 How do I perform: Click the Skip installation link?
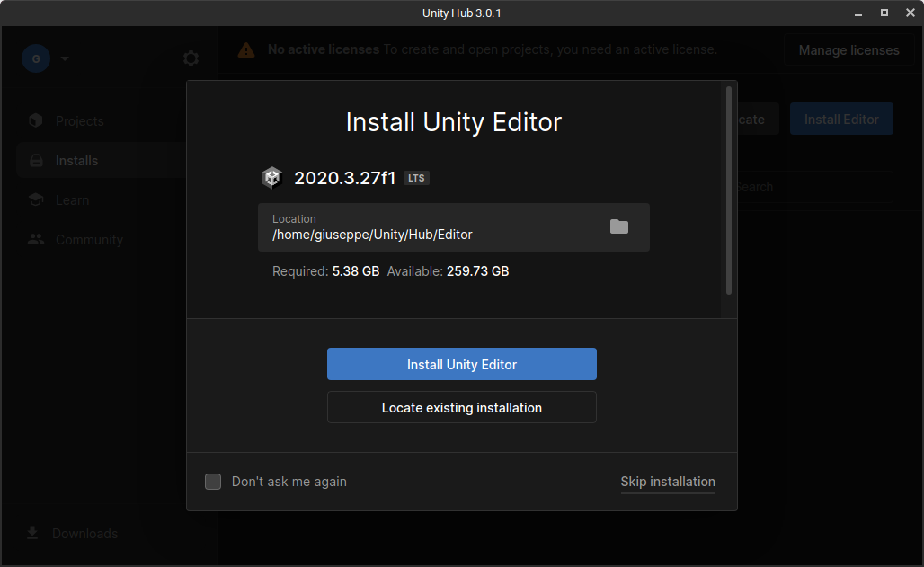click(x=668, y=482)
